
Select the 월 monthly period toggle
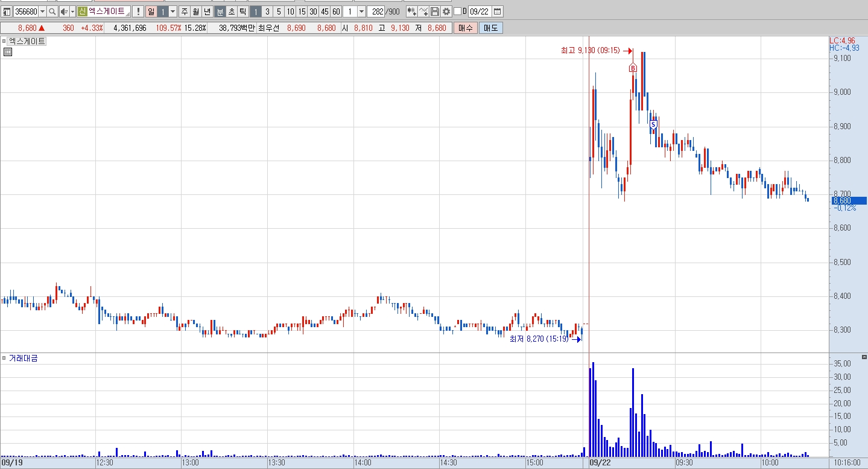(195, 11)
